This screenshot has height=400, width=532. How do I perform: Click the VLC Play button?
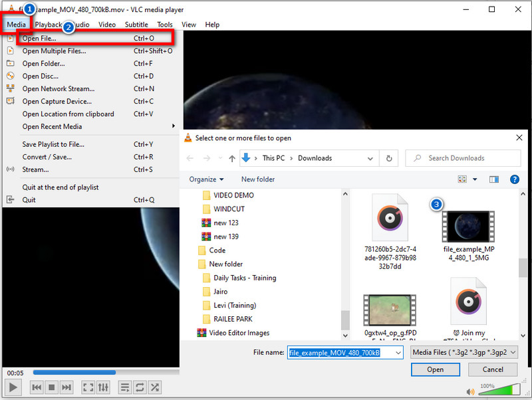point(13,387)
